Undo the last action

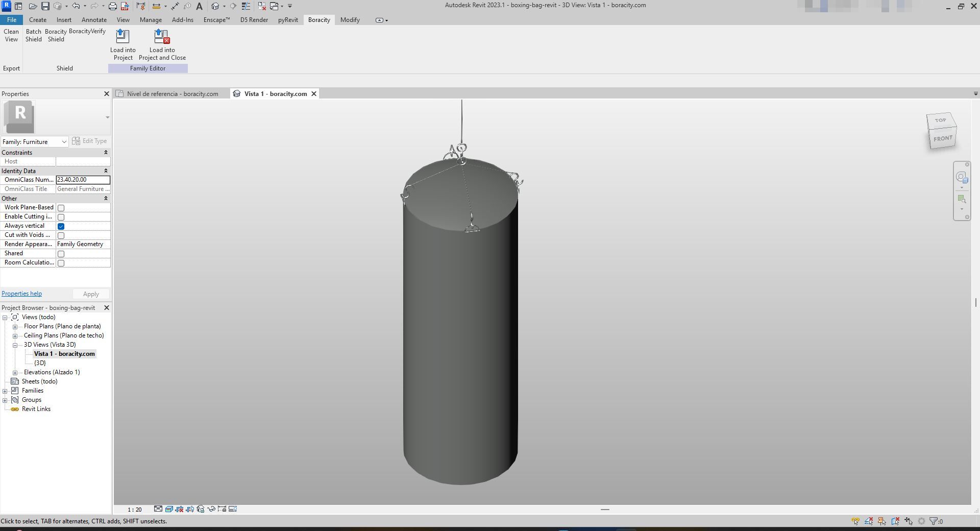point(76,6)
